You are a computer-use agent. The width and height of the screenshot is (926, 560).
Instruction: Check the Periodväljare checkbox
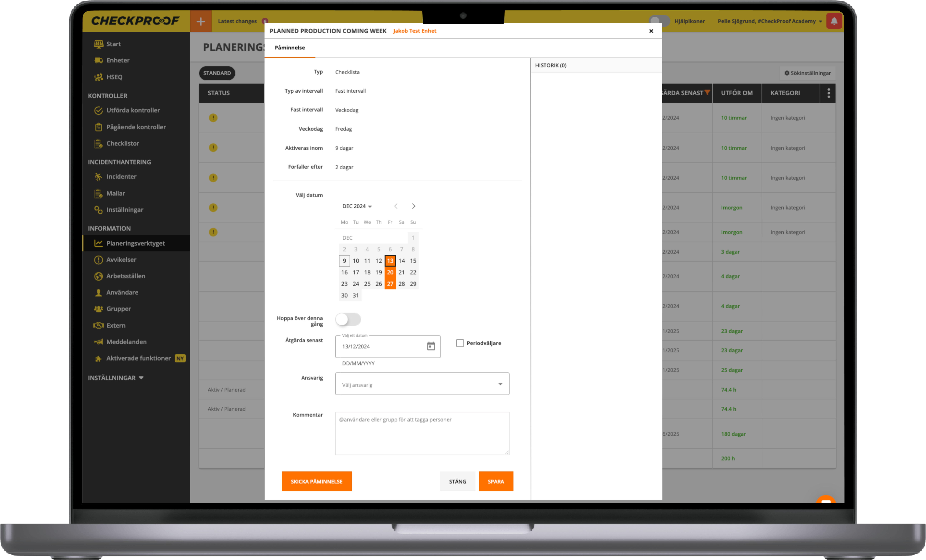tap(460, 343)
